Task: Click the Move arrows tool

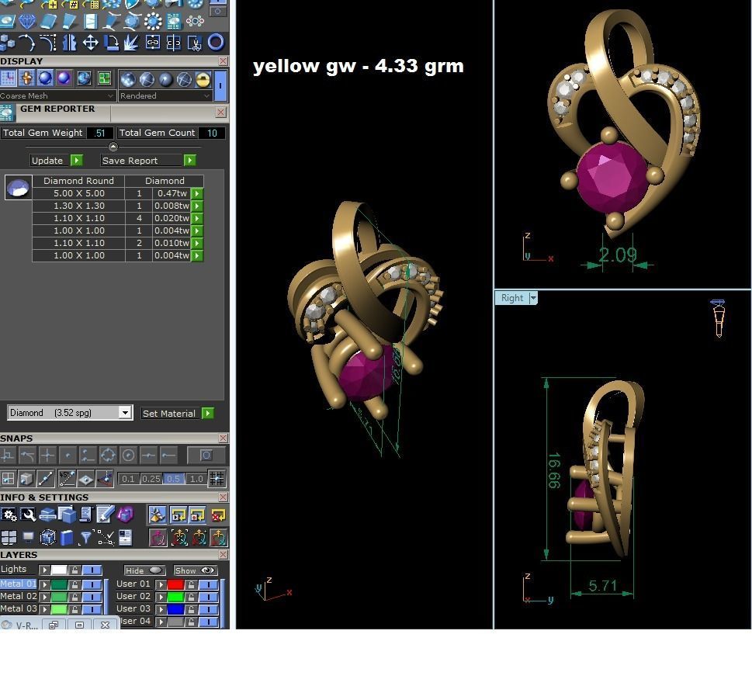Action: [x=90, y=43]
